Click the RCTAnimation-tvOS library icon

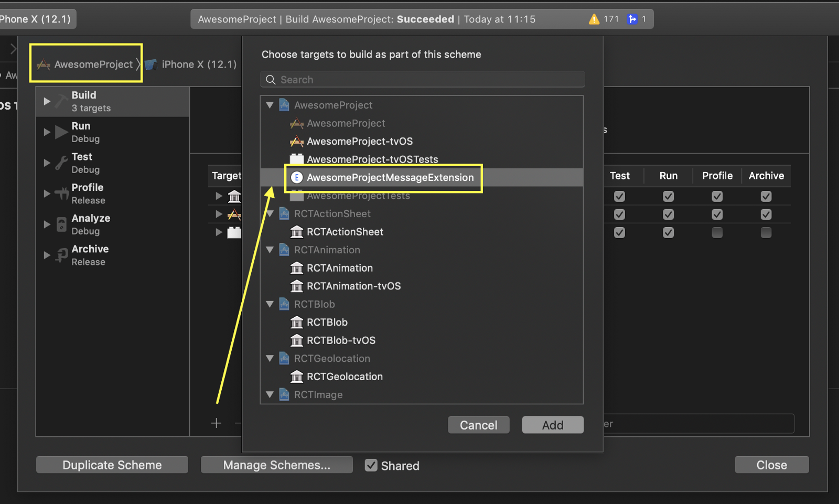(297, 286)
